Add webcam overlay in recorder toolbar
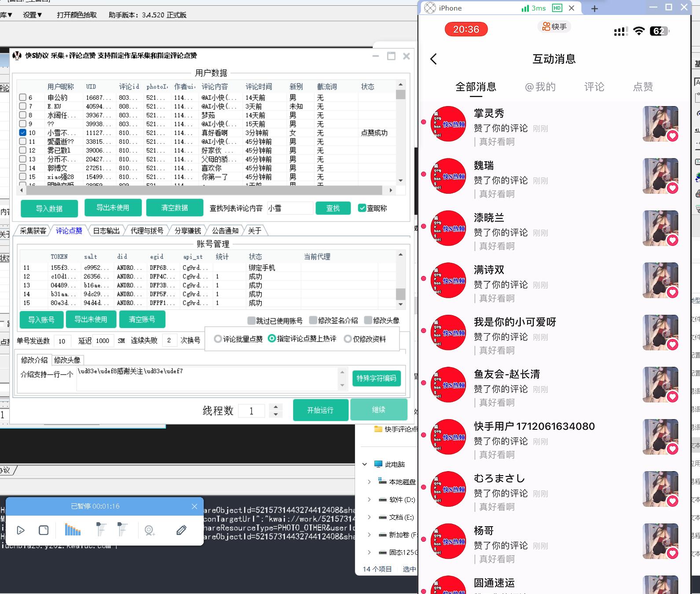Screen dimensions: 700x594 150,531
